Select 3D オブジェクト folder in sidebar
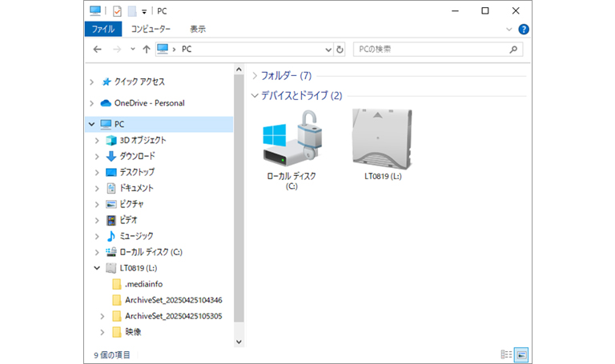Screen dimensions: 615x364 click(x=143, y=140)
